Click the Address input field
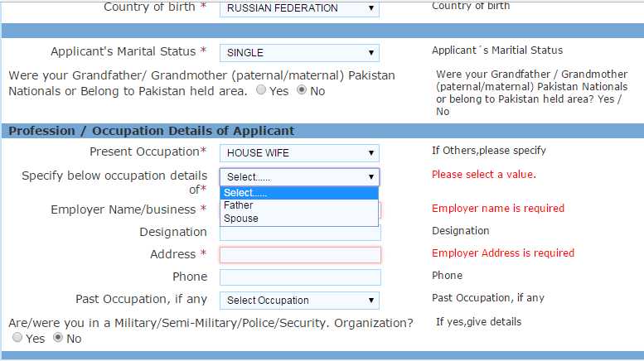 point(299,255)
